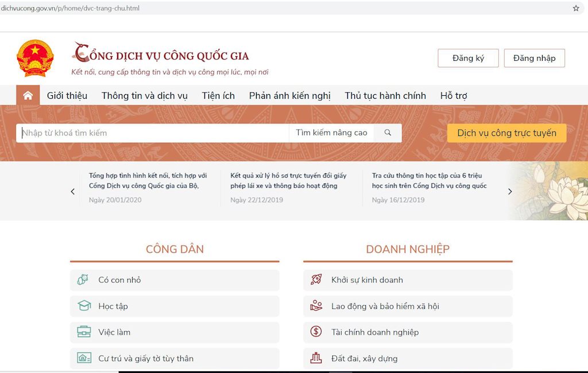The width and height of the screenshot is (588, 373).
Task: Show previous news with left arrow
Action: tap(72, 192)
